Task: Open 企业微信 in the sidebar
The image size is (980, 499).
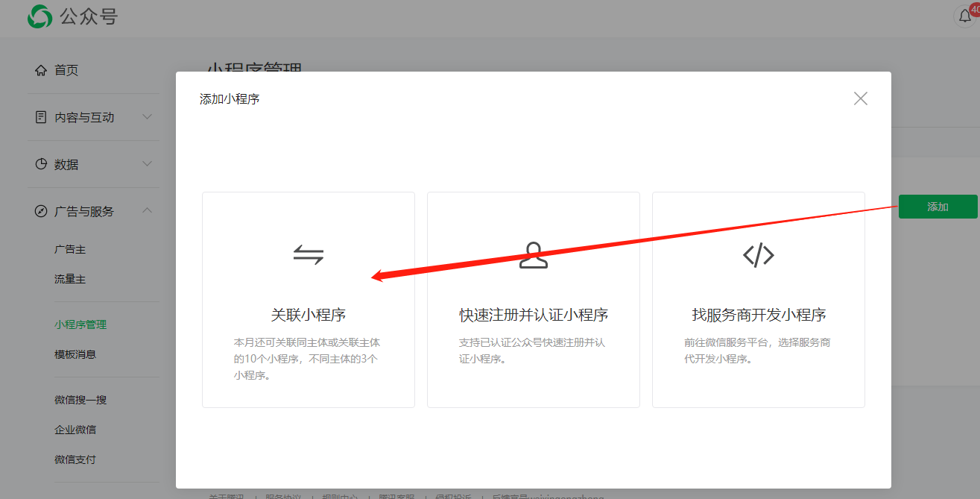Action: click(75, 430)
